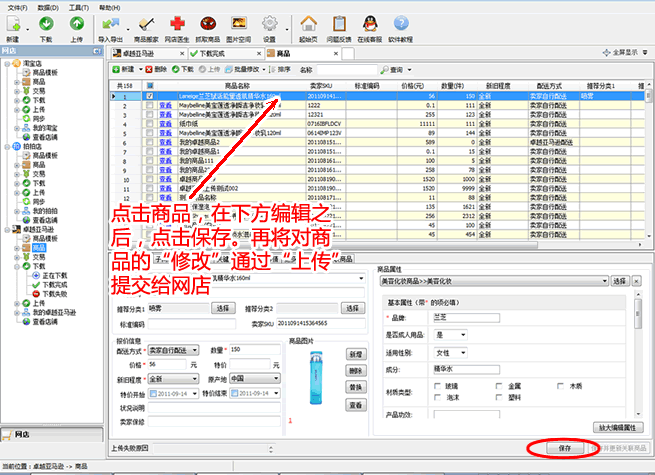
Task: Check the 玻璃 material checkbox
Action: click(x=437, y=386)
